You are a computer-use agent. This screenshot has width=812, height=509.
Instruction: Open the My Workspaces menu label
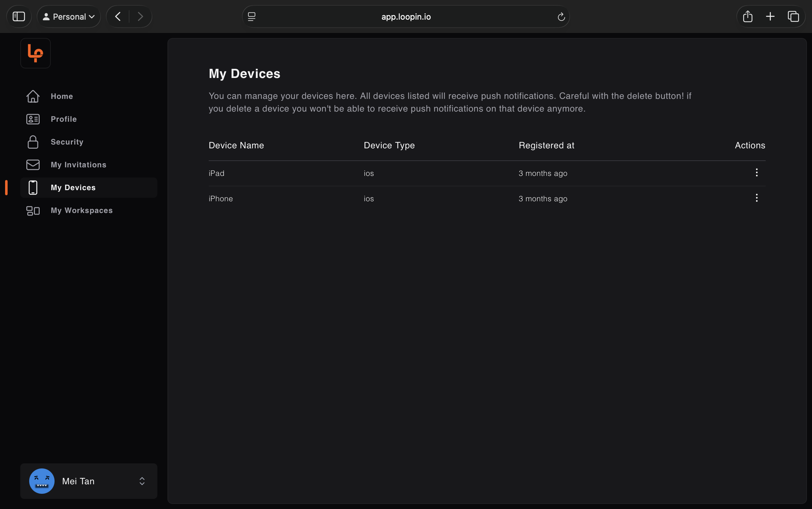tap(82, 210)
